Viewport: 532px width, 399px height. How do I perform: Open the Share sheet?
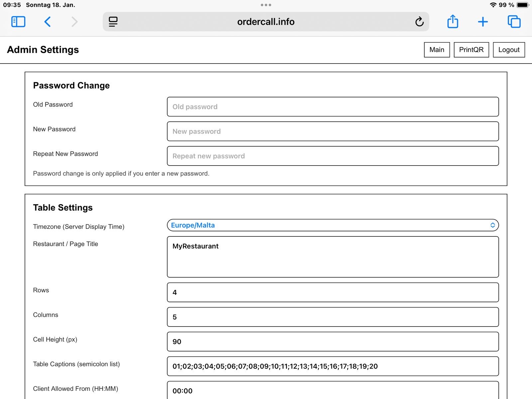point(453,22)
